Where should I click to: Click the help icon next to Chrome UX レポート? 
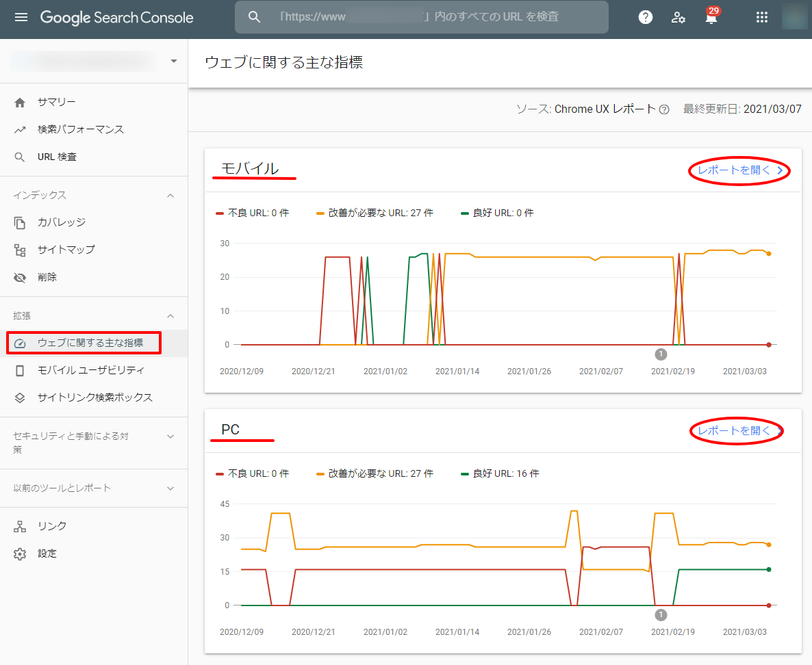(x=664, y=109)
